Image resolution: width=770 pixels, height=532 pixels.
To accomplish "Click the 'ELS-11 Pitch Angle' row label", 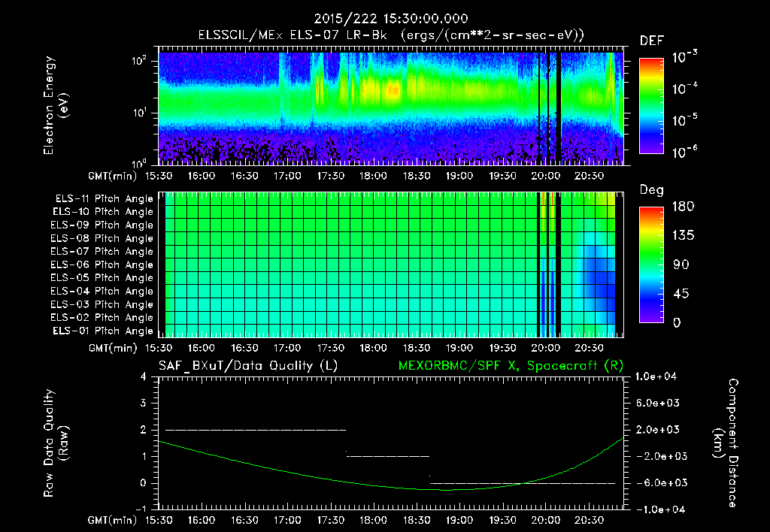I will click(x=104, y=199).
